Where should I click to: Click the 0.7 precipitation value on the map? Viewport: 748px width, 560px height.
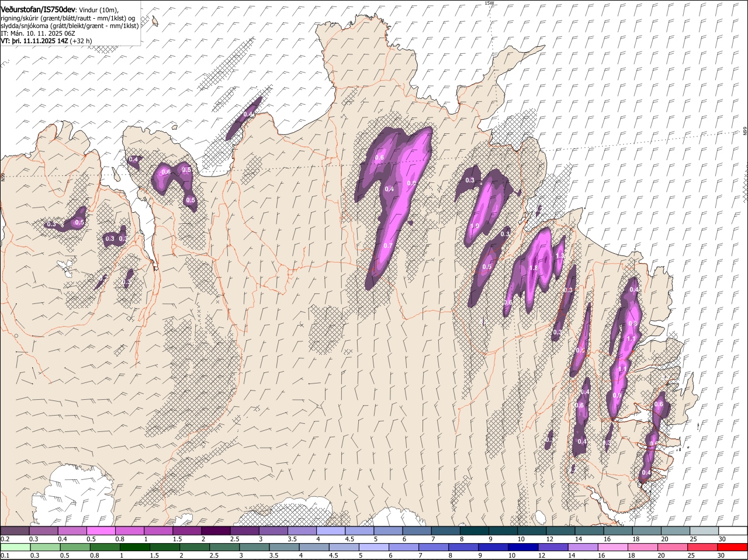[388, 246]
